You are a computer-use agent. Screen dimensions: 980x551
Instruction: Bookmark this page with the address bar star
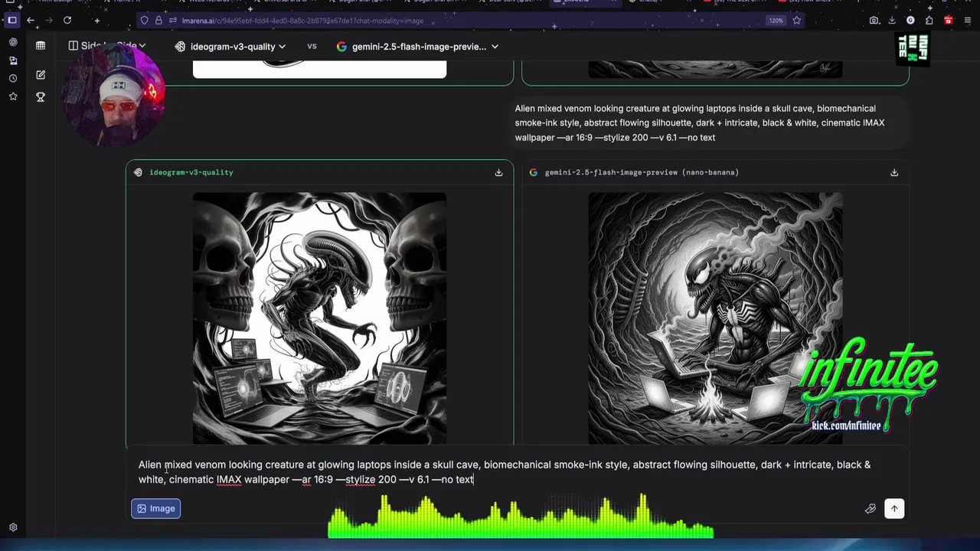tap(796, 21)
